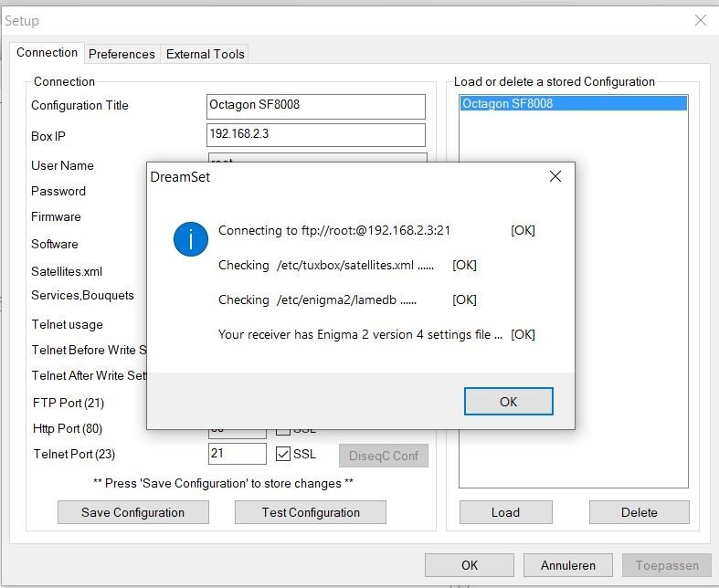Click OK at bottom of Setup window
Screen dimensions: 719x588
click(470, 565)
